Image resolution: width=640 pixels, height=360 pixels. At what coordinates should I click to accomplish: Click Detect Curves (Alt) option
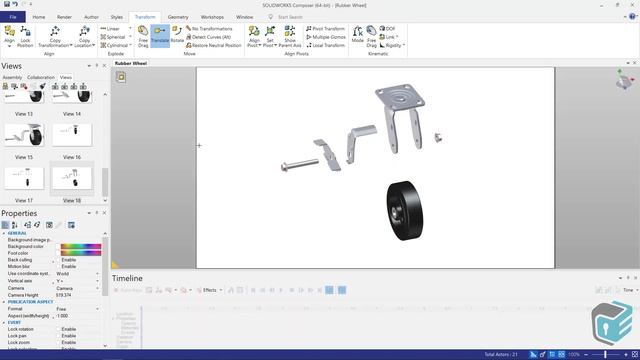[x=208, y=37]
